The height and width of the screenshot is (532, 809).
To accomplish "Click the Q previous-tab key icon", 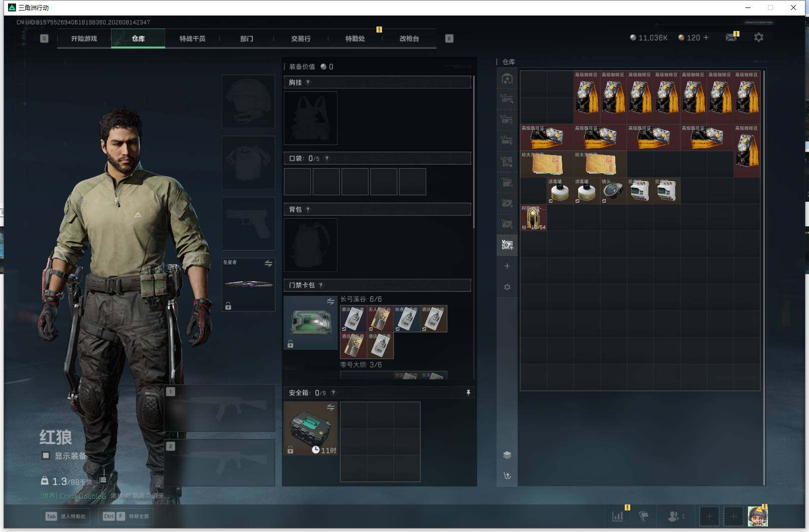I will (x=44, y=39).
